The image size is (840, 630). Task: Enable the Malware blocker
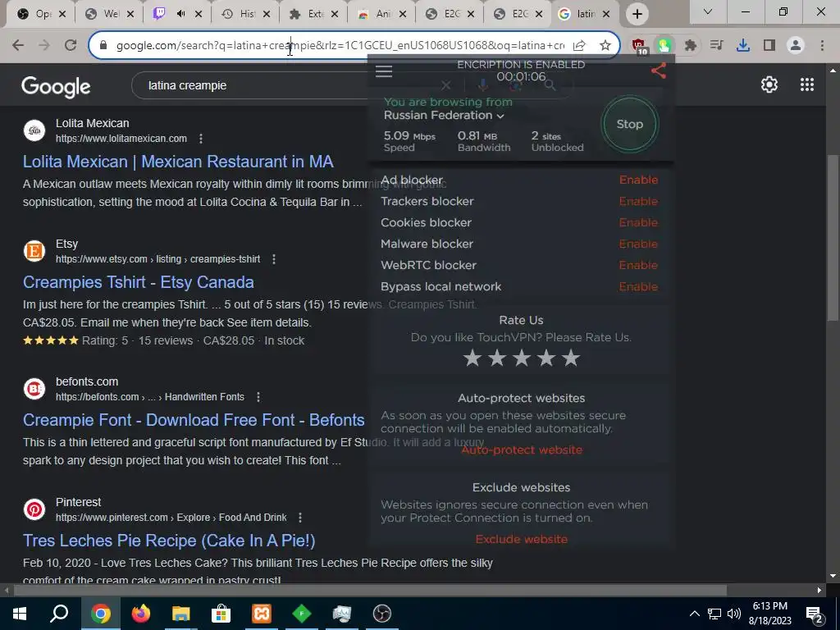tap(638, 244)
